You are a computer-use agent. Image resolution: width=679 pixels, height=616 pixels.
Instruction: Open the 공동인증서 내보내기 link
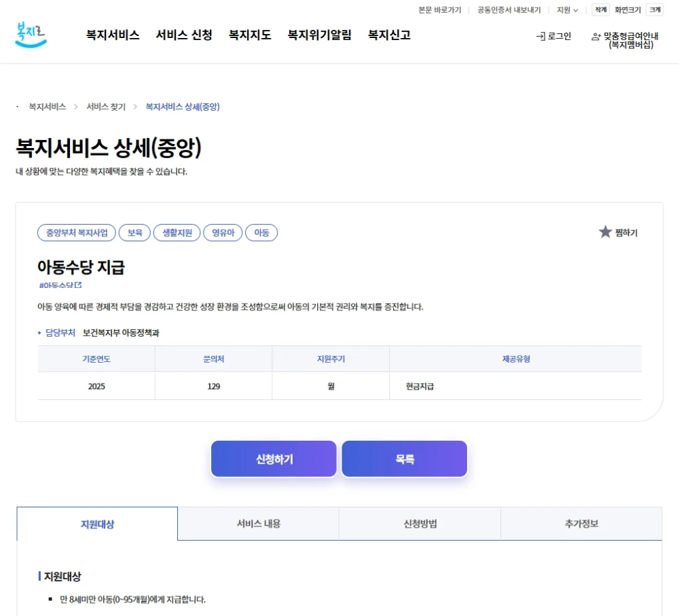(x=508, y=10)
